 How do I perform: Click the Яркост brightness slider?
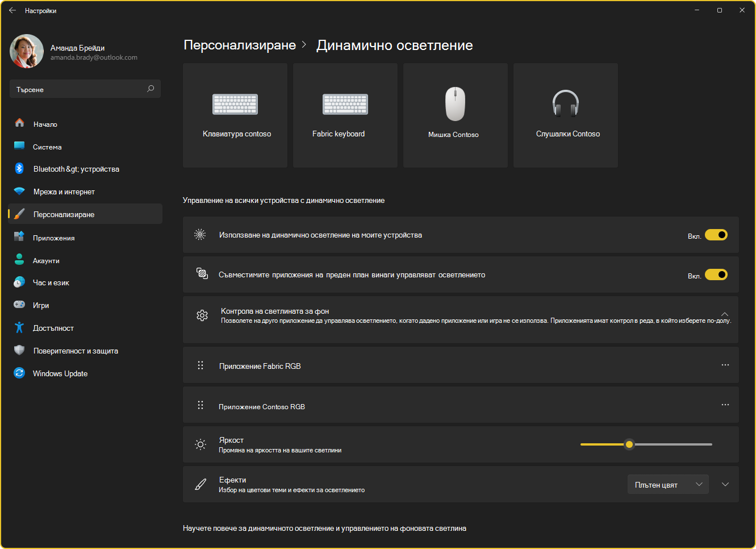646,444
